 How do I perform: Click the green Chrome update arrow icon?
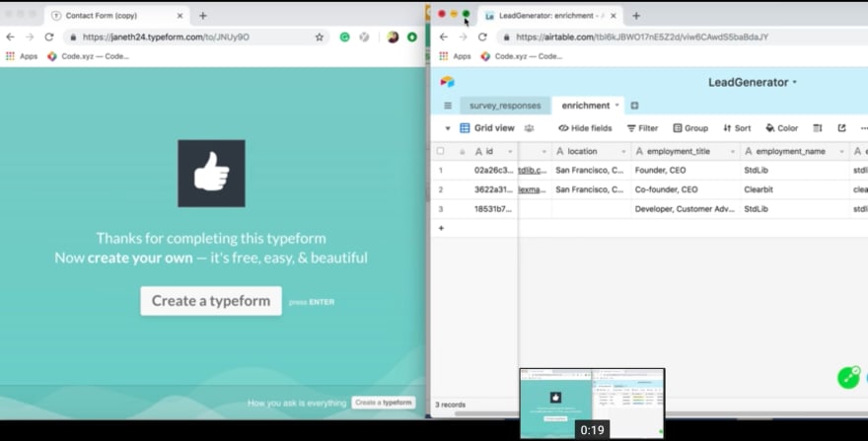tap(412, 37)
